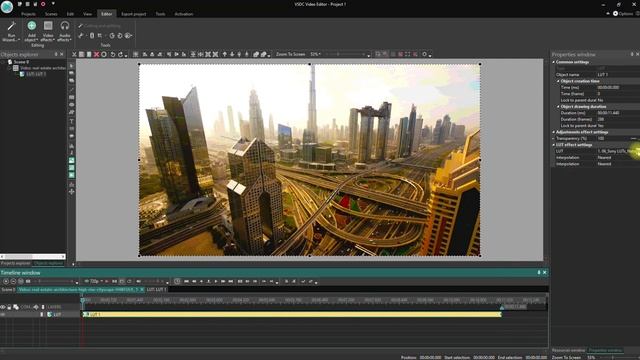Click the undo arrow in editor toolbar
Image resolution: width=640 pixels, height=360 pixels.
(113, 54)
